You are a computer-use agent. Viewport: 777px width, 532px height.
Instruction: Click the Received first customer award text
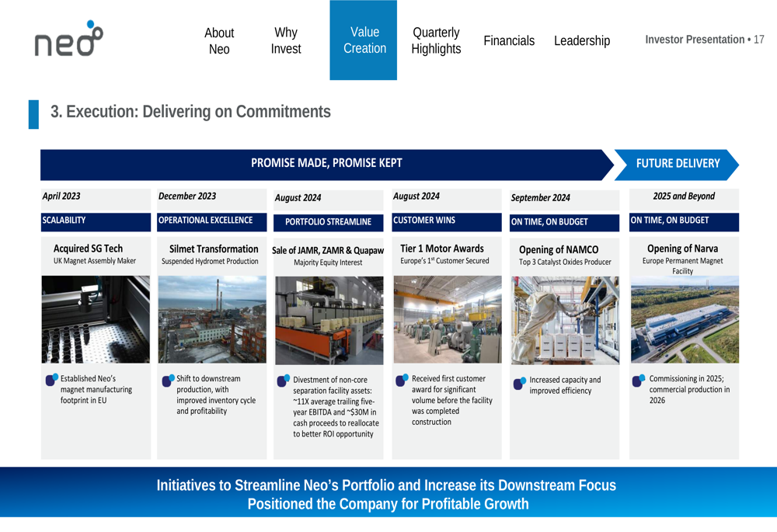tap(452, 401)
